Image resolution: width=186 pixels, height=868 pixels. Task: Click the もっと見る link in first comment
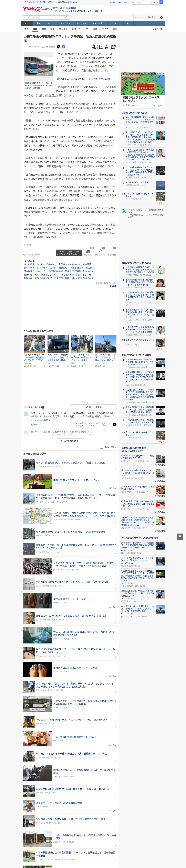pyautogui.click(x=45, y=420)
